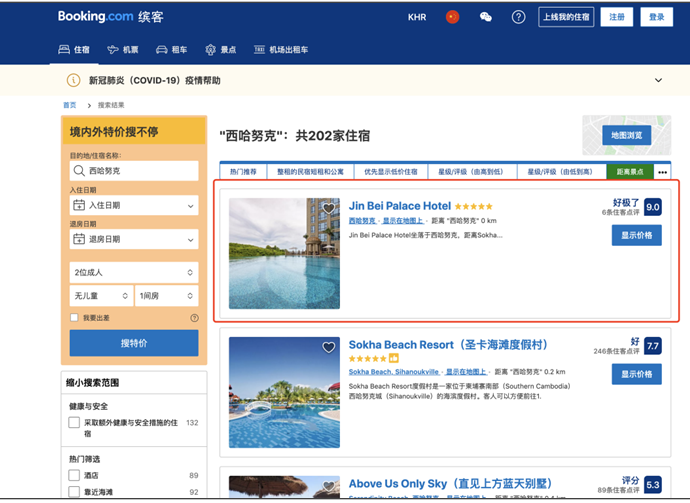
Task: Click the 搜特价 search button
Action: click(133, 343)
